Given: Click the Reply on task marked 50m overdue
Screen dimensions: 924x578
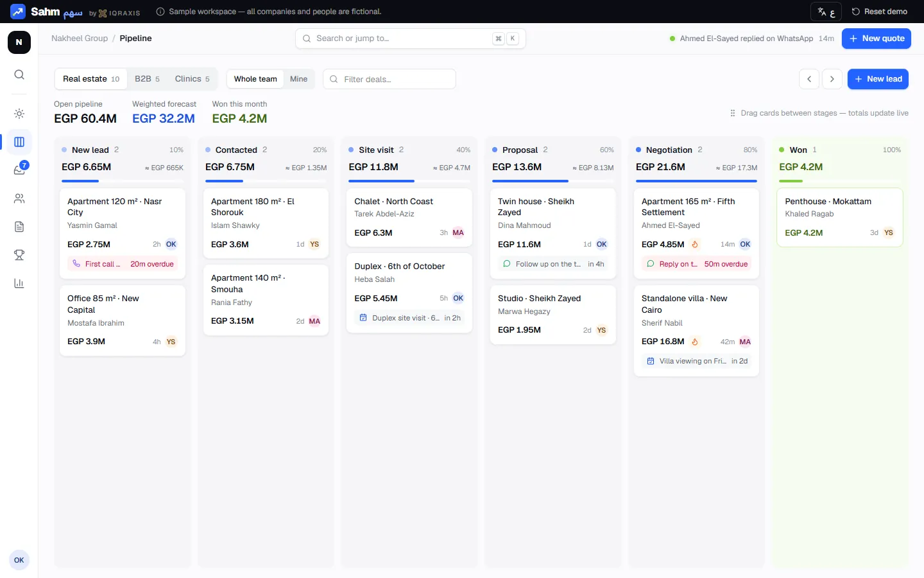Looking at the screenshot, I should click(696, 264).
